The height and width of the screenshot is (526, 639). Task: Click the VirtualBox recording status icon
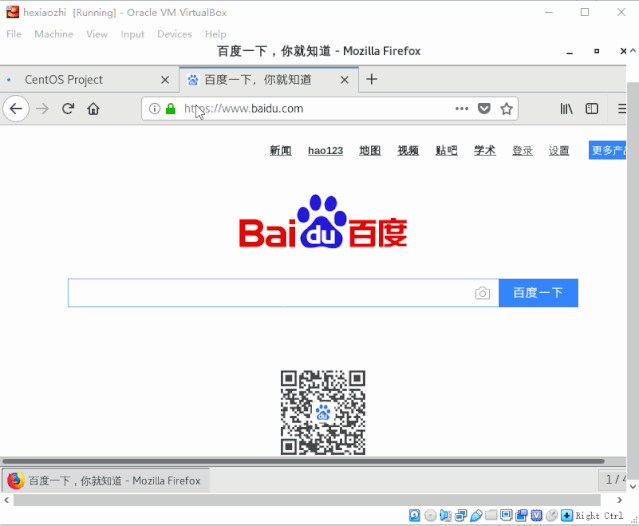[x=521, y=515]
